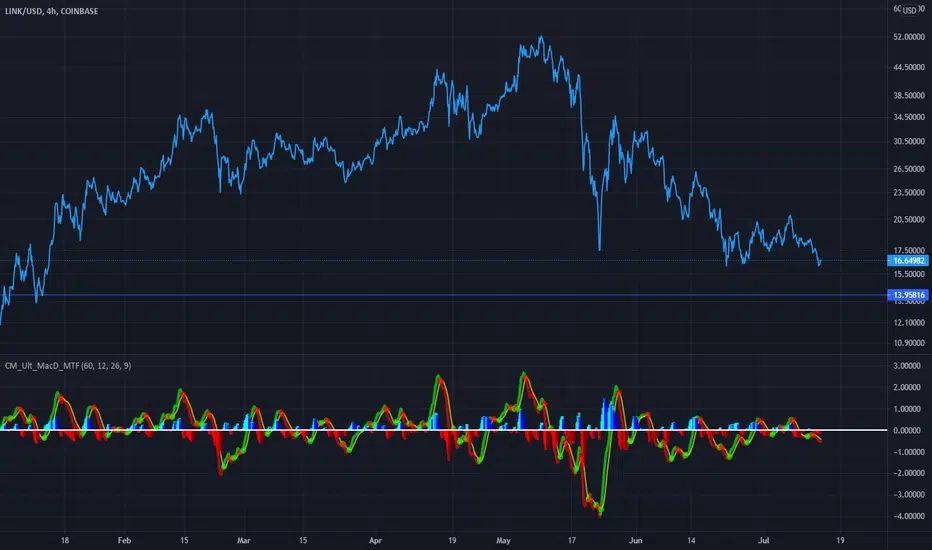
Task: Click the Jul date on time axis
Action: [764, 540]
